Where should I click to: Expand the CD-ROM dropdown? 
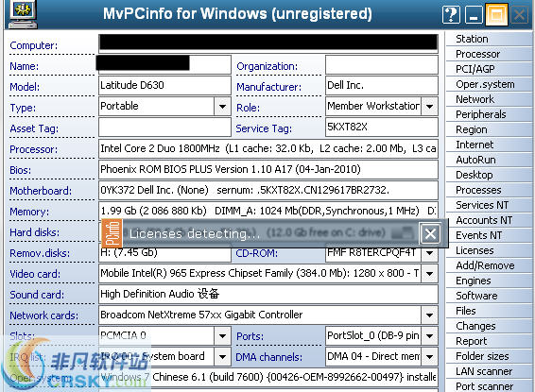pyautogui.click(x=429, y=253)
